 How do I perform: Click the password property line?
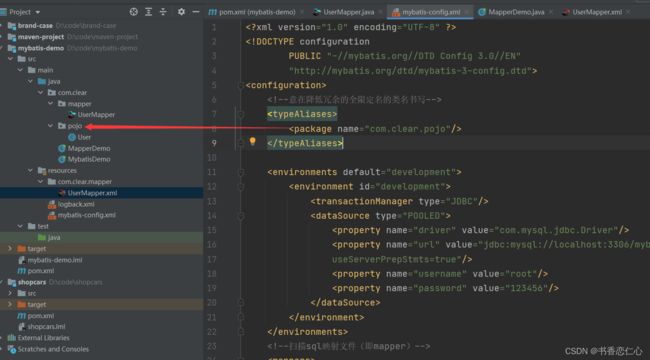point(445,288)
